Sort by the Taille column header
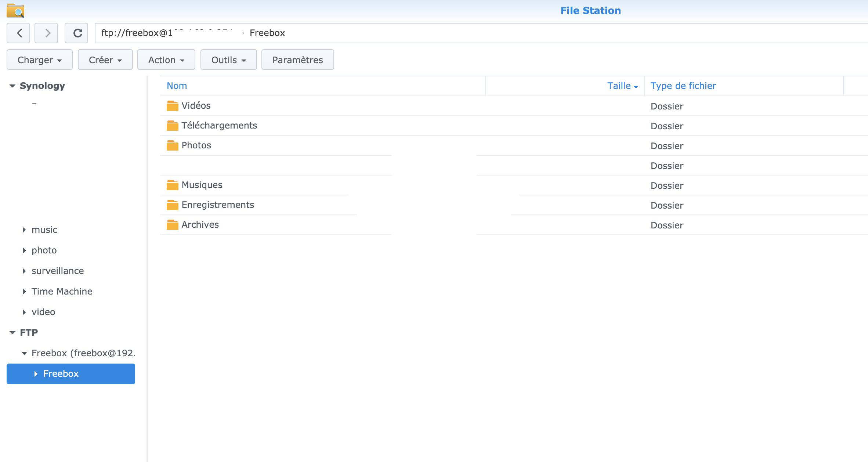The height and width of the screenshot is (462, 868). point(619,86)
